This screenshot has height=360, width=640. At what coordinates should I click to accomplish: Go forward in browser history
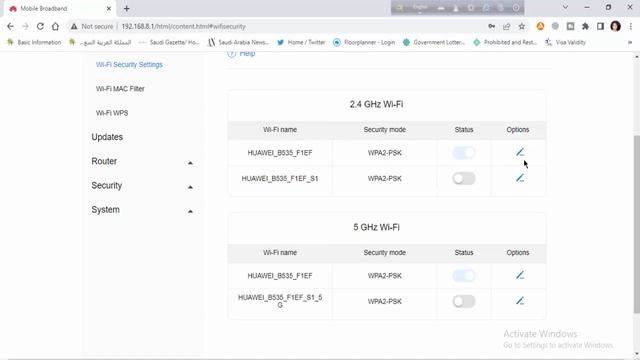tap(25, 26)
